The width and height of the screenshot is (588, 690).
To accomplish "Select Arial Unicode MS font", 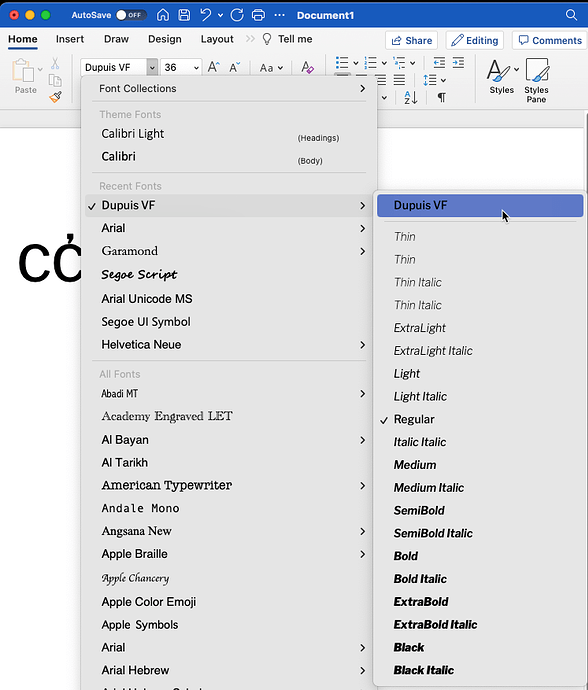I will pos(228,299).
